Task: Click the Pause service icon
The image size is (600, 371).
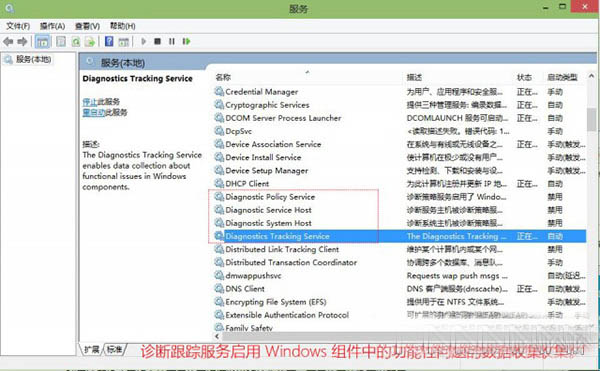Action: [171, 41]
